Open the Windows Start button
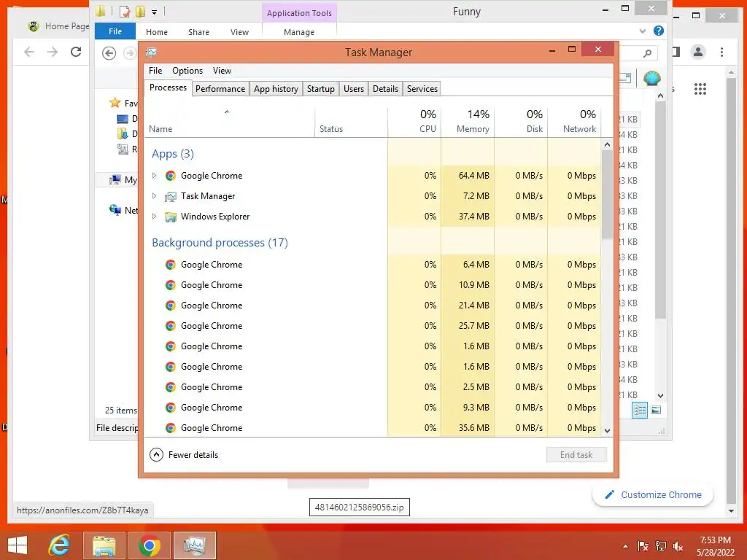747x560 pixels. [x=18, y=545]
